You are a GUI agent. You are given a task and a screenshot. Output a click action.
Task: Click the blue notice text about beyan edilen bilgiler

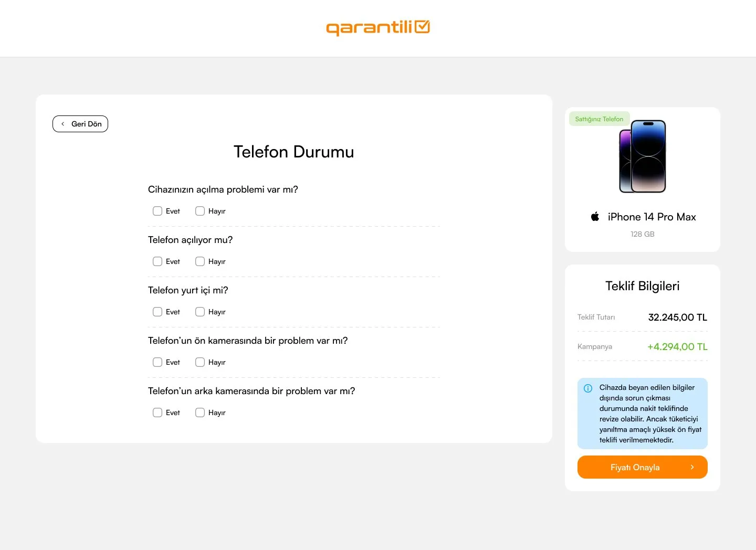pos(650,414)
